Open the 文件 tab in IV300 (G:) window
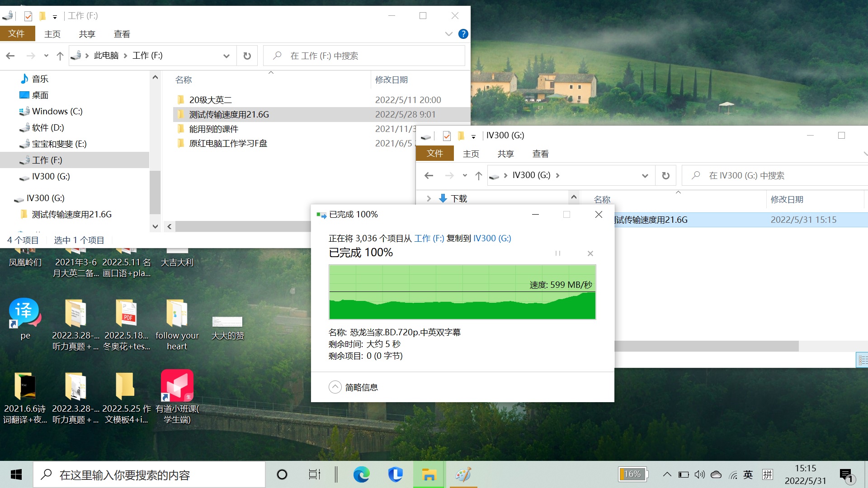 tap(435, 153)
